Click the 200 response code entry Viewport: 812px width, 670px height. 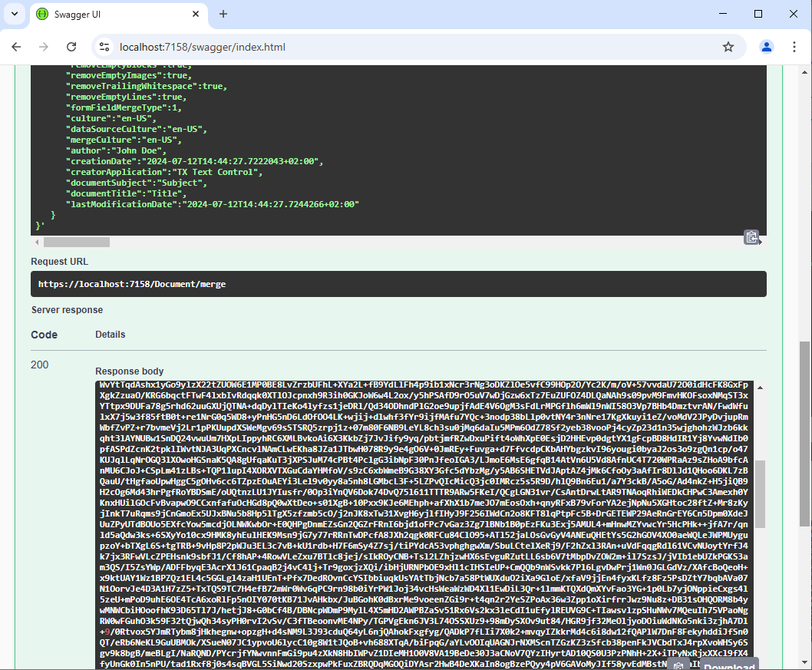[39, 365]
